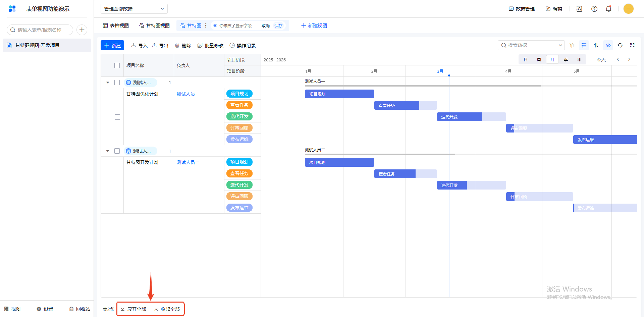The width and height of the screenshot is (644, 317).
Task: Open the notification bell
Action: (x=608, y=9)
